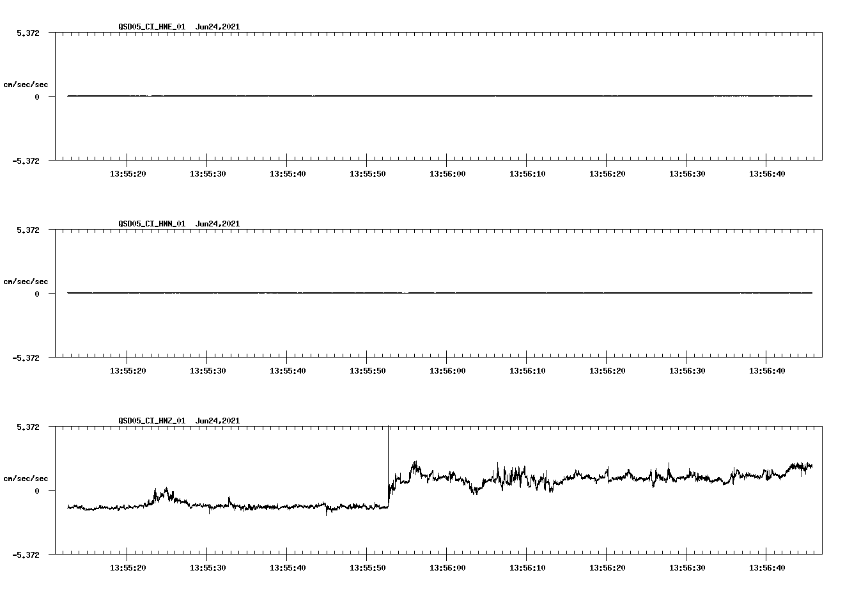This screenshot has height=591, width=868.
Task: Click the Jun24,2021 date beside the HNN title
Action: point(218,224)
